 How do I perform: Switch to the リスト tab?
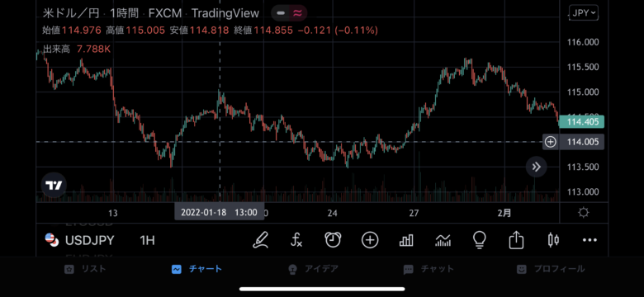pyautogui.click(x=85, y=269)
